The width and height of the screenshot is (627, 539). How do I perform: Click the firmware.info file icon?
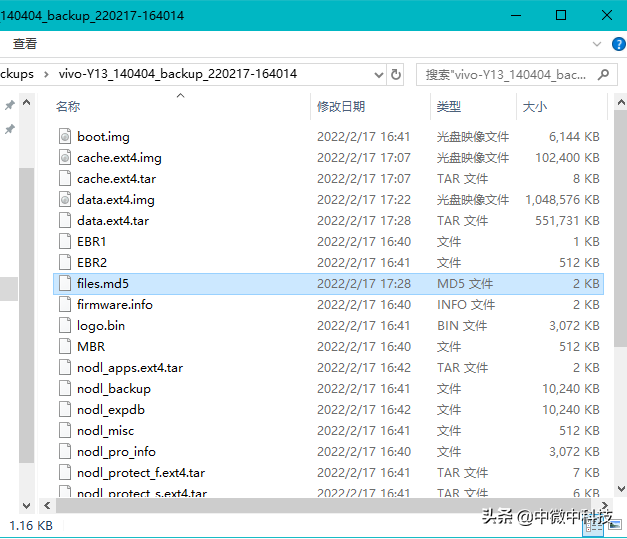65,304
